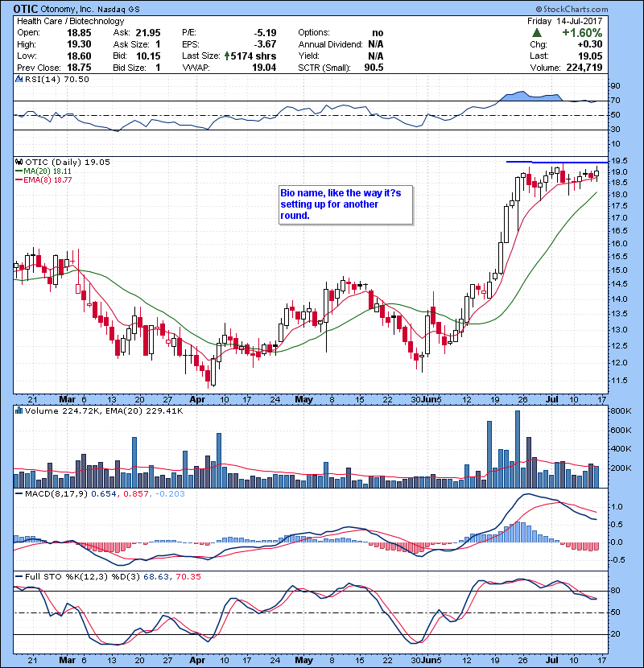The image size is (644, 668).
Task: Click the MACD(8,17,9) indicator label
Action: [x=56, y=494]
